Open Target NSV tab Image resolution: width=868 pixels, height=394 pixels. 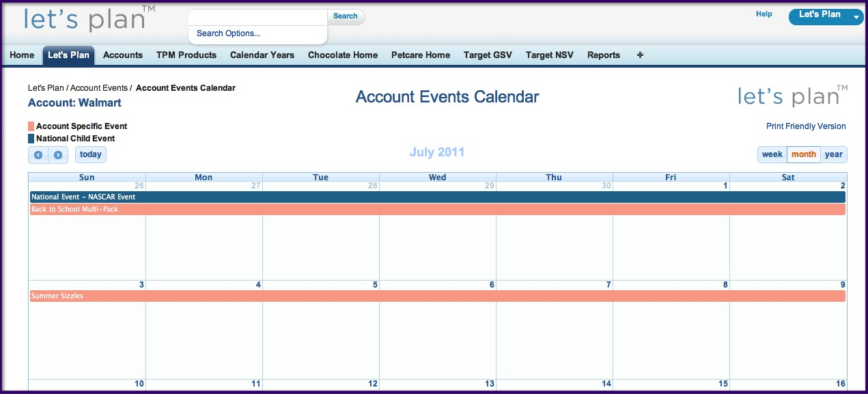click(x=550, y=55)
